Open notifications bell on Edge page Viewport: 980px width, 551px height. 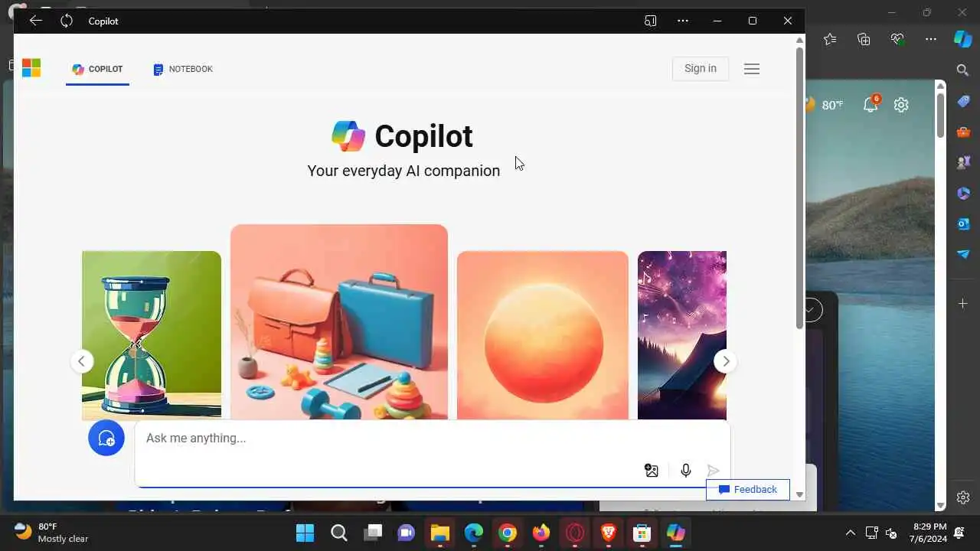tap(871, 105)
